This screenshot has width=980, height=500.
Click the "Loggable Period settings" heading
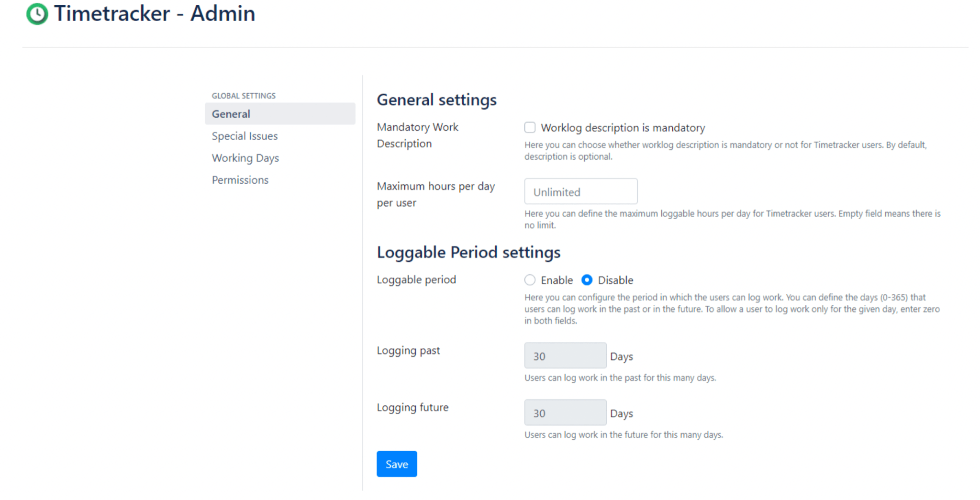click(x=468, y=252)
